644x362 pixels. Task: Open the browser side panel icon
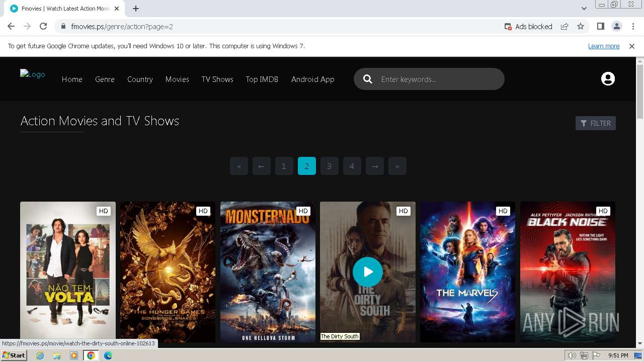click(x=600, y=26)
